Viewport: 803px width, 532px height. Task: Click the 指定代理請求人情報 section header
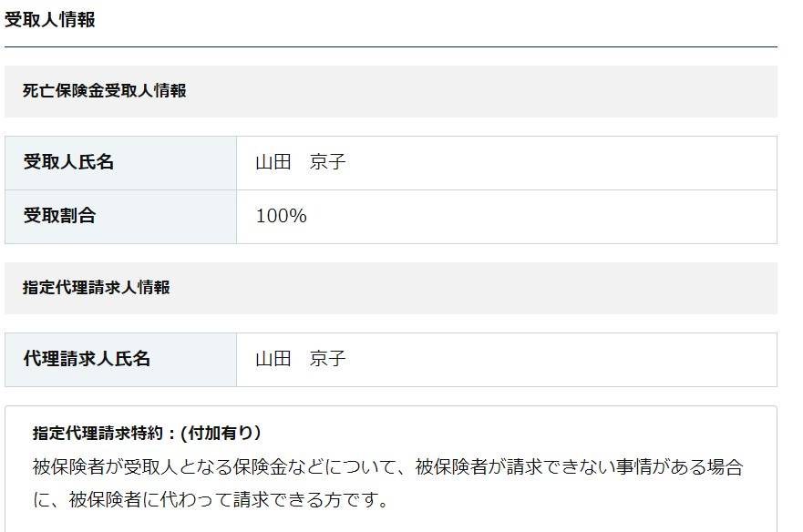click(97, 287)
